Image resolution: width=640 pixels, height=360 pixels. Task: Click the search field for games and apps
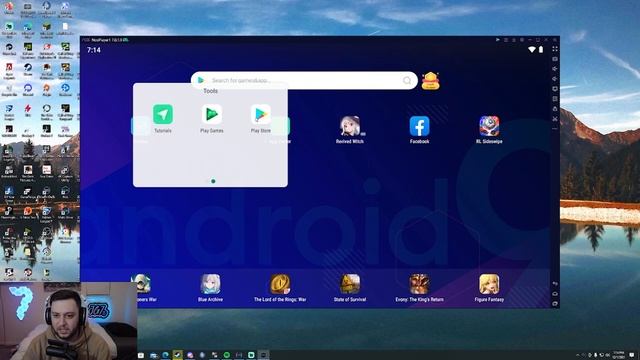coord(304,80)
